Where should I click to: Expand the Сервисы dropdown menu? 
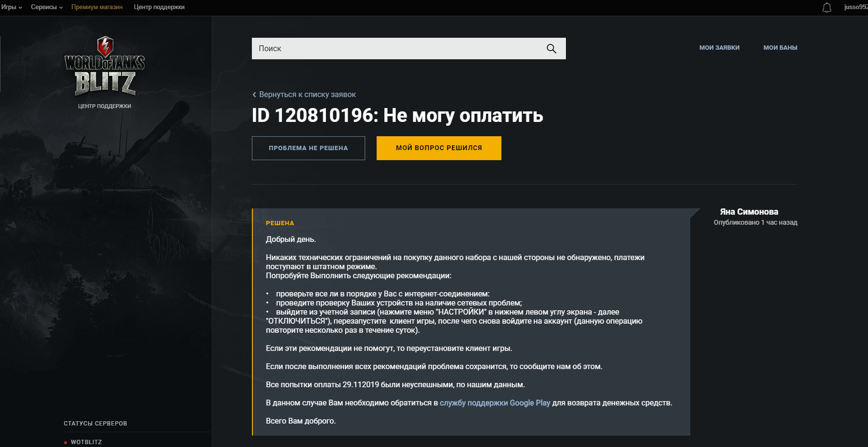(47, 7)
